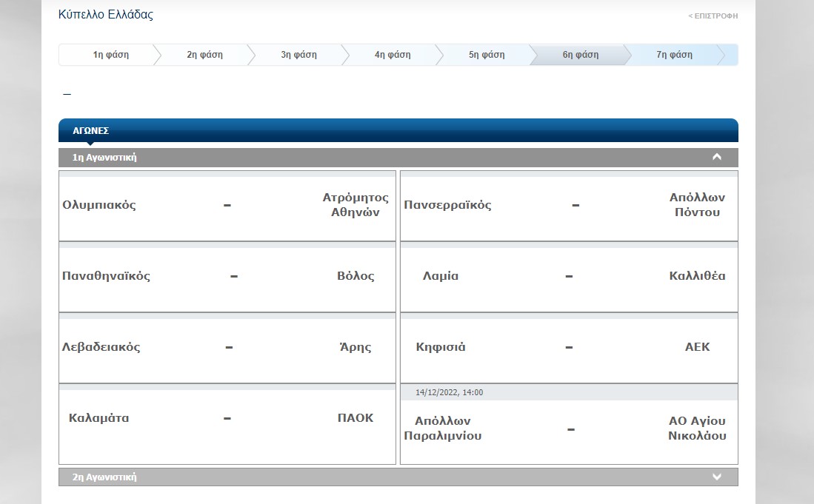Click the match date 14/12/2022, 14:00
The height and width of the screenshot is (504, 814).
[x=449, y=392]
